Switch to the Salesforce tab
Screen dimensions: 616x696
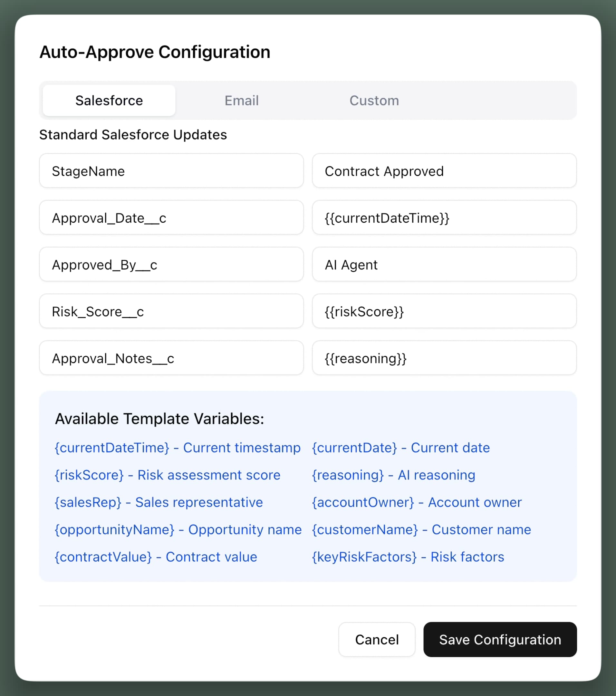click(x=109, y=101)
